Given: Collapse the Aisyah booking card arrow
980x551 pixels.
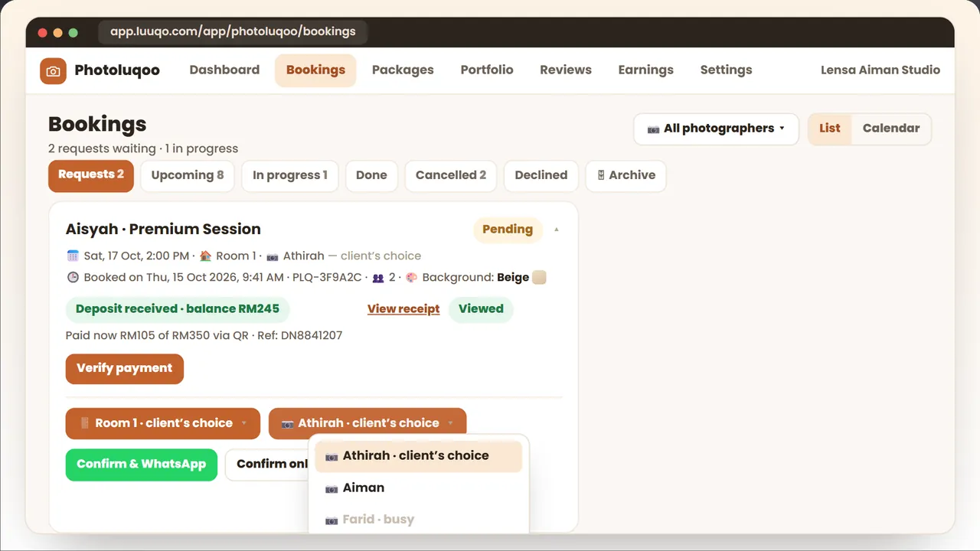Looking at the screenshot, I should coord(557,230).
